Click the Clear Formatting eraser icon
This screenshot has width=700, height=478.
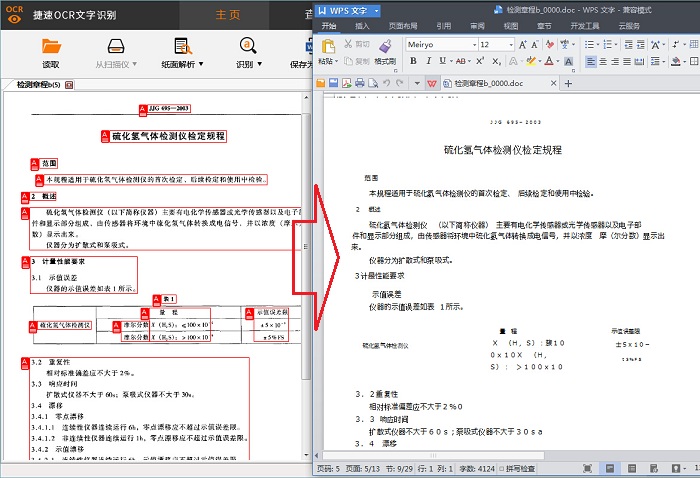[x=550, y=45]
